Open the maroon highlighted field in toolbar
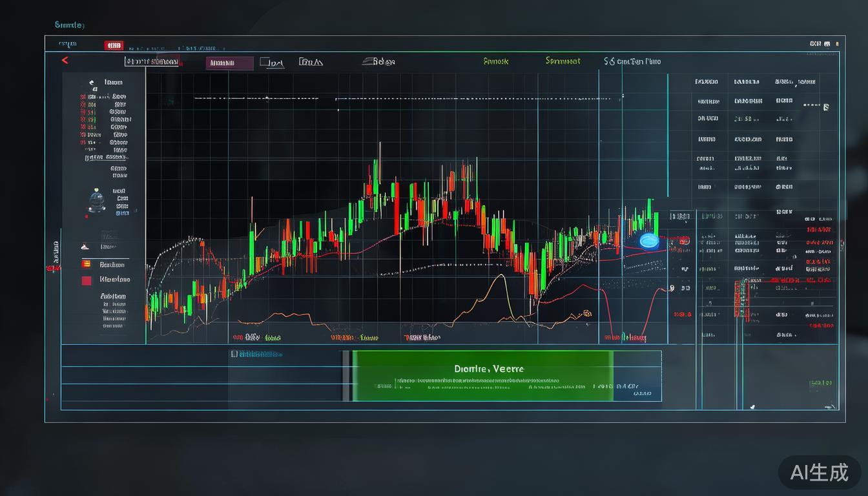Screen dimensions: 868x496 [229, 63]
